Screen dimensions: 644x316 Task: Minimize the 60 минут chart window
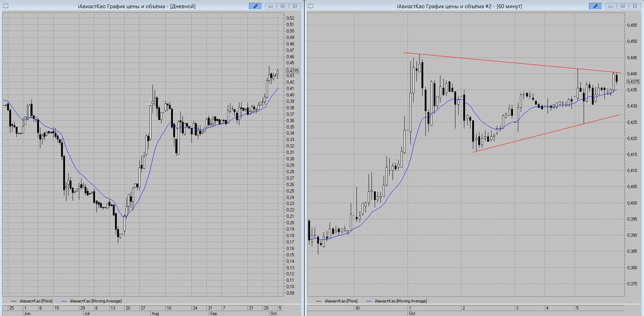(611, 6)
